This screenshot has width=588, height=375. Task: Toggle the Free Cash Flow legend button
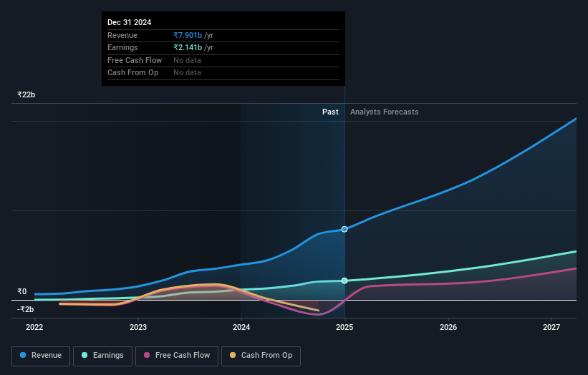click(177, 356)
